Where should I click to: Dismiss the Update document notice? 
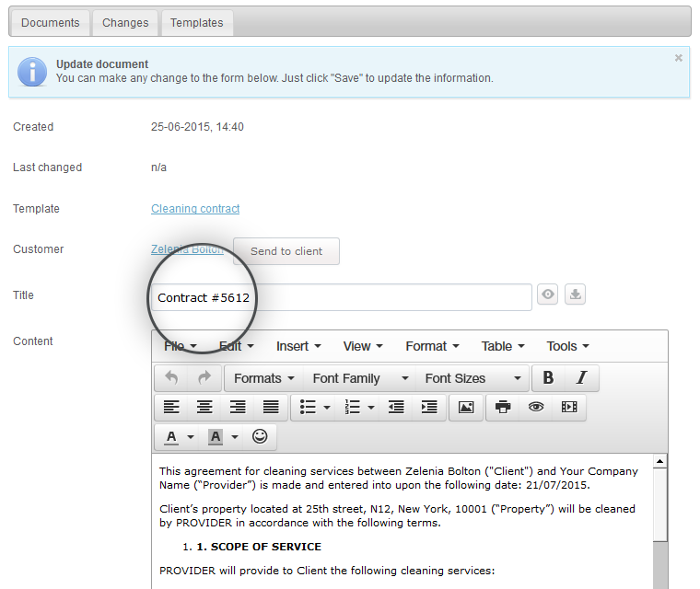tap(679, 58)
